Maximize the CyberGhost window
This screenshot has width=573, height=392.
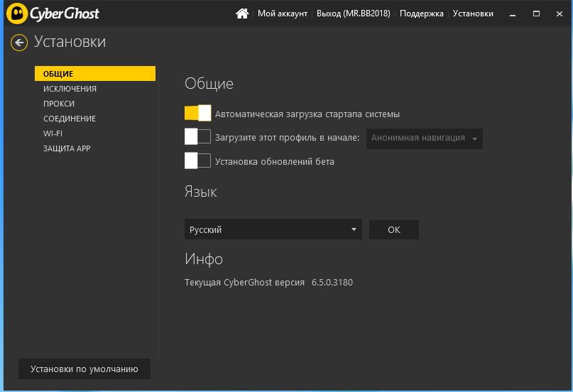[x=536, y=13]
